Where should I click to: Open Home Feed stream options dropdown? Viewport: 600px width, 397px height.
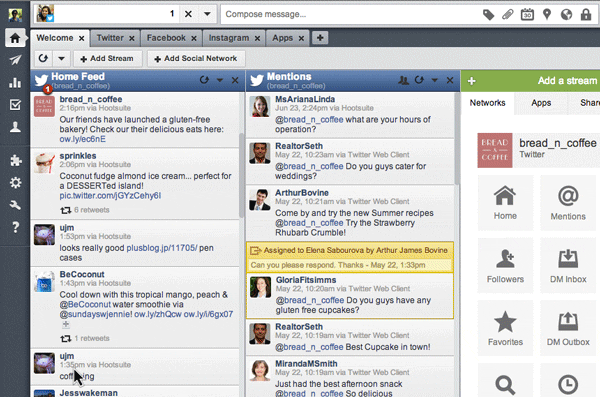point(220,80)
